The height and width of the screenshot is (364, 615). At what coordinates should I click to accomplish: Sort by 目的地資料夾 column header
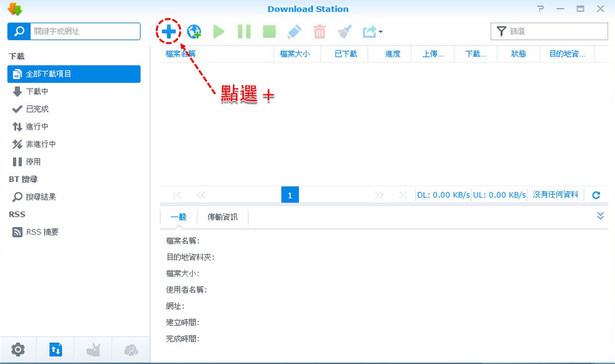click(567, 54)
